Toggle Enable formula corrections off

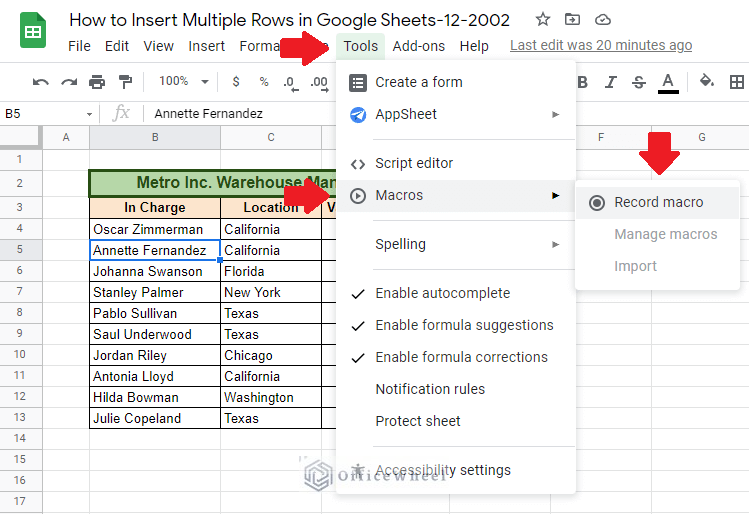click(x=461, y=357)
